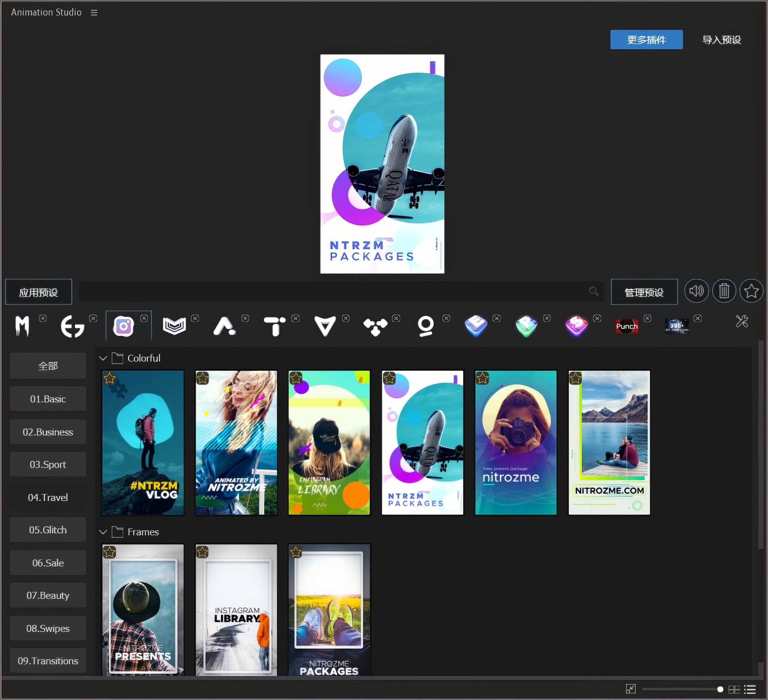This screenshot has height=700, width=768.
Task: Select the 04.Travel category
Action: pos(48,497)
